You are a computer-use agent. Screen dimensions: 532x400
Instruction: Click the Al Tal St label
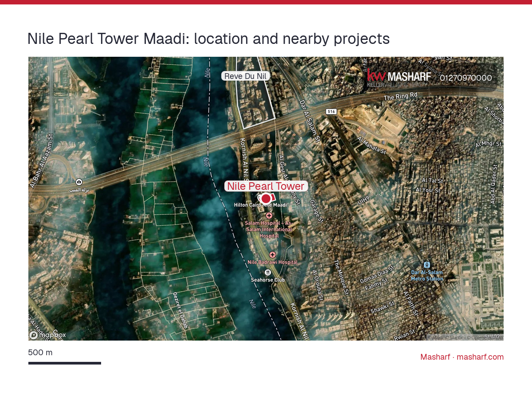tap(433, 180)
